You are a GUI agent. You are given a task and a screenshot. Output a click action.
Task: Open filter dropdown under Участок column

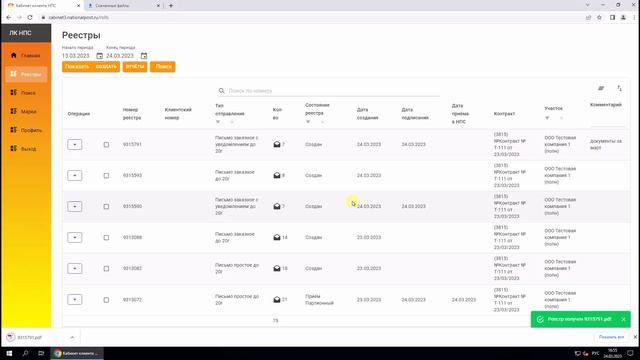(x=547, y=118)
